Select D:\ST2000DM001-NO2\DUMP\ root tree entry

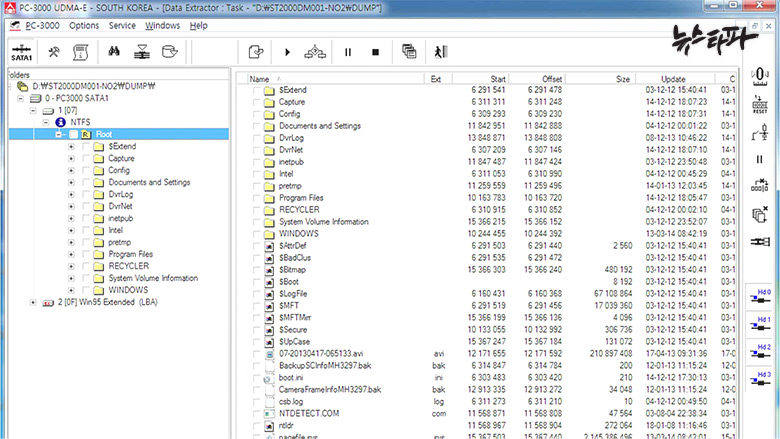[94, 86]
